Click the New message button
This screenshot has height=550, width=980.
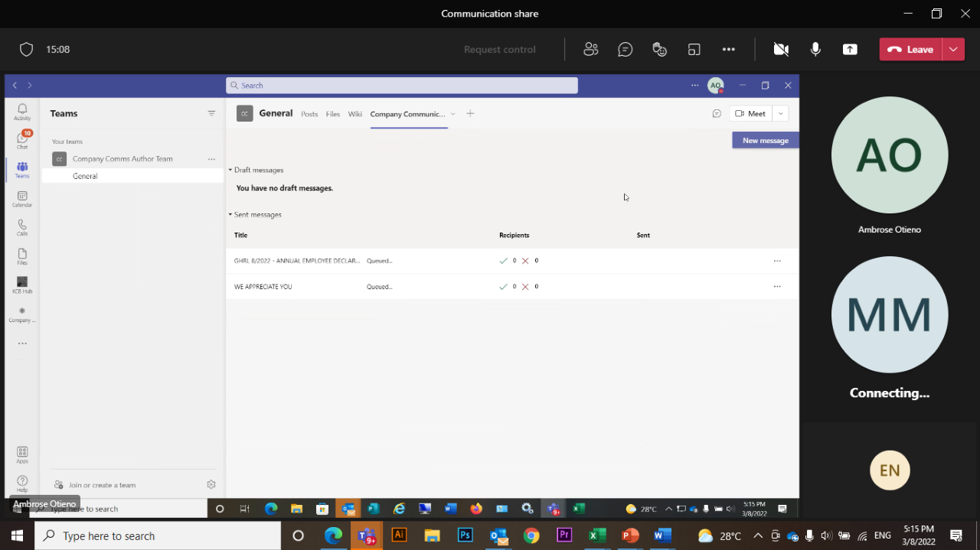(x=765, y=140)
